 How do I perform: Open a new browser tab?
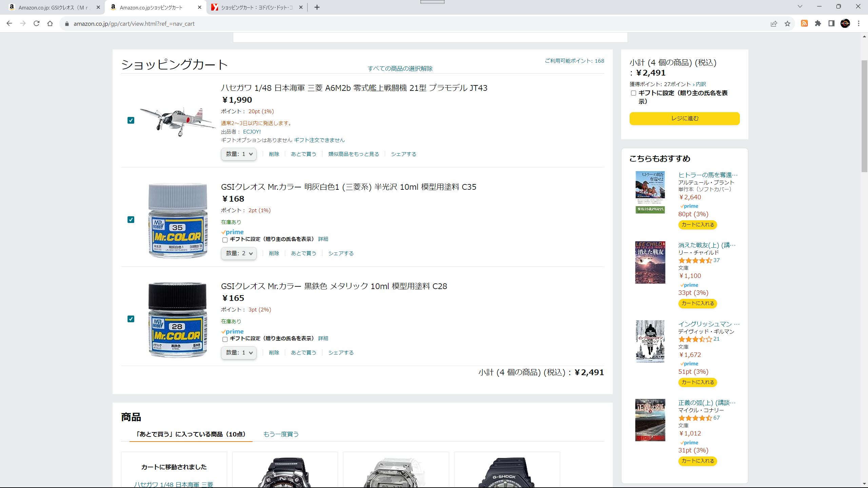(x=317, y=7)
